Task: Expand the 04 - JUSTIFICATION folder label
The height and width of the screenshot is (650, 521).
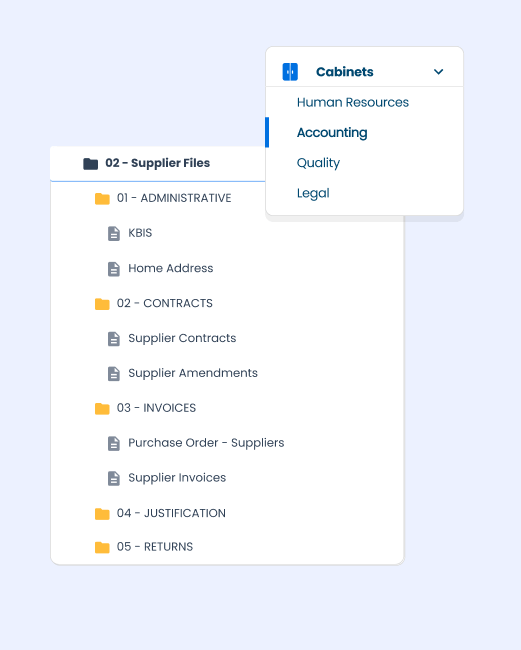Action: click(171, 514)
